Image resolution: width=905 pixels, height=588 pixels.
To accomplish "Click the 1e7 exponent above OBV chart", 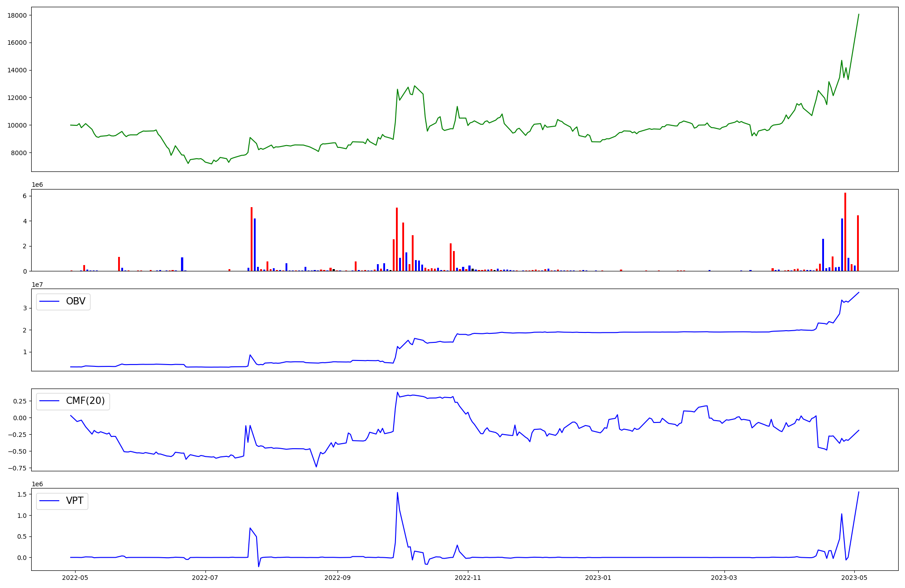I will click(38, 285).
